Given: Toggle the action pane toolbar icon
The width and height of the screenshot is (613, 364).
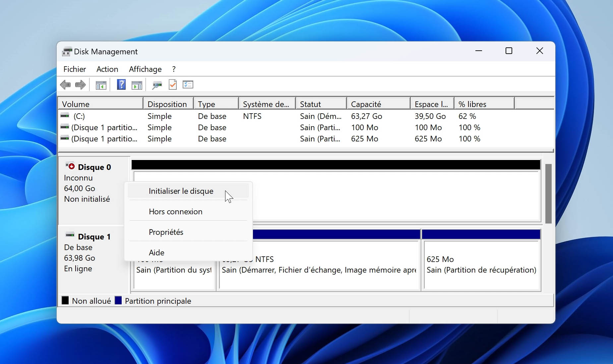Looking at the screenshot, I should [x=137, y=85].
